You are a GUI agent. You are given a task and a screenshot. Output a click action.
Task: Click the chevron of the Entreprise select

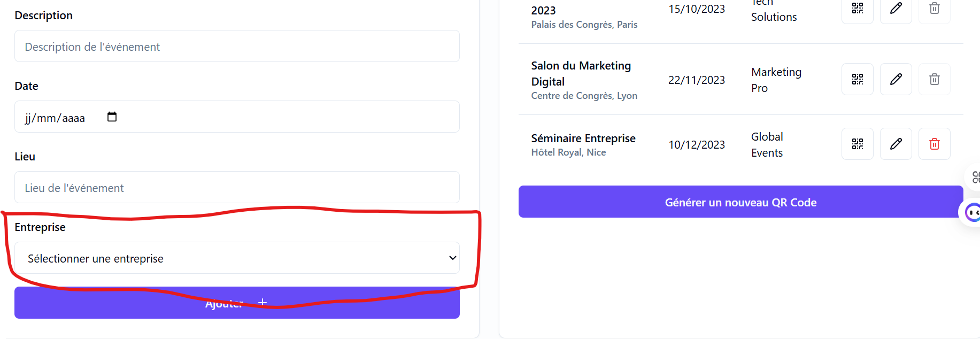click(x=452, y=258)
